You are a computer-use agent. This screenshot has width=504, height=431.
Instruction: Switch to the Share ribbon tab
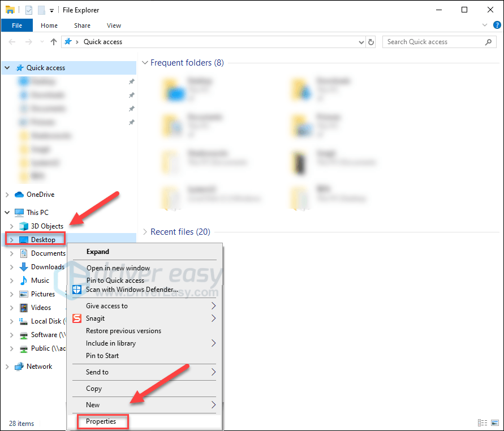pos(82,25)
